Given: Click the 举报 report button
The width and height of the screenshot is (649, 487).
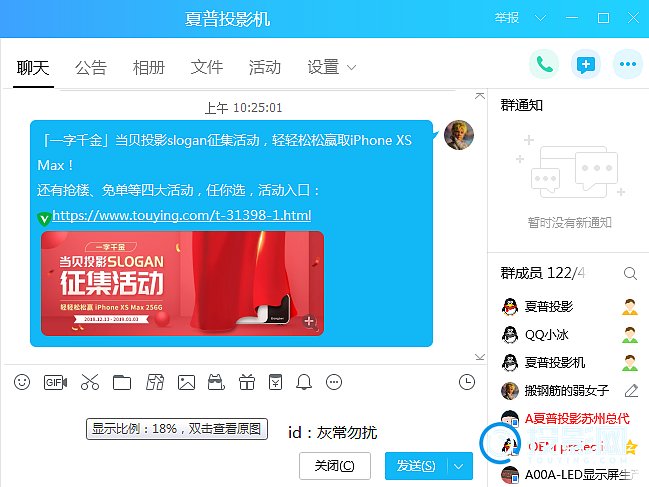Looking at the screenshot, I should tap(507, 18).
